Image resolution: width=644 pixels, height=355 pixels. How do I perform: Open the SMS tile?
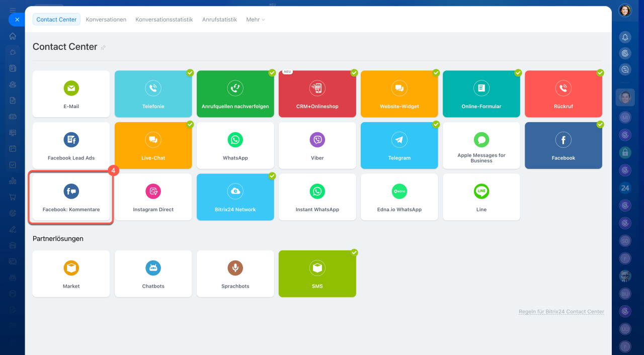pyautogui.click(x=317, y=274)
